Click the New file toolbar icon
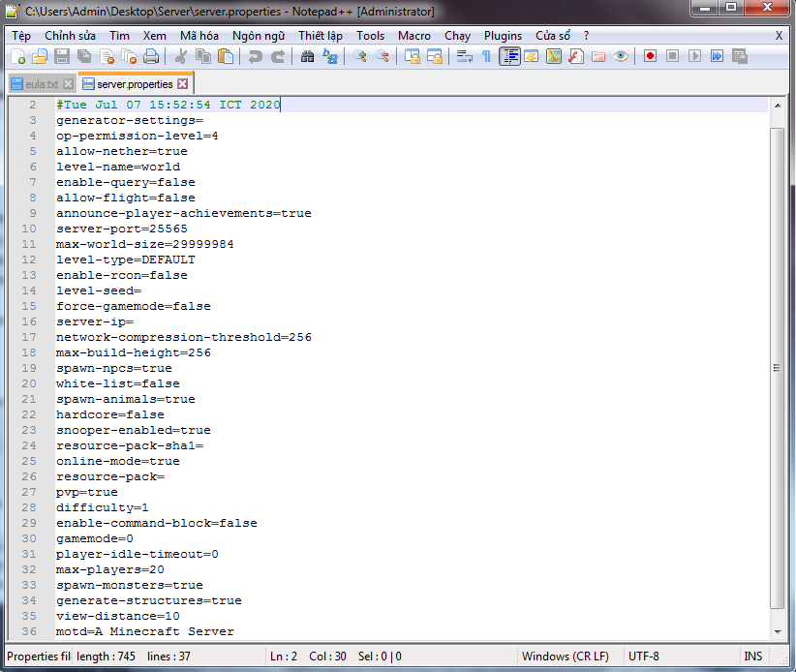The height and width of the screenshot is (672, 796). tap(17, 56)
